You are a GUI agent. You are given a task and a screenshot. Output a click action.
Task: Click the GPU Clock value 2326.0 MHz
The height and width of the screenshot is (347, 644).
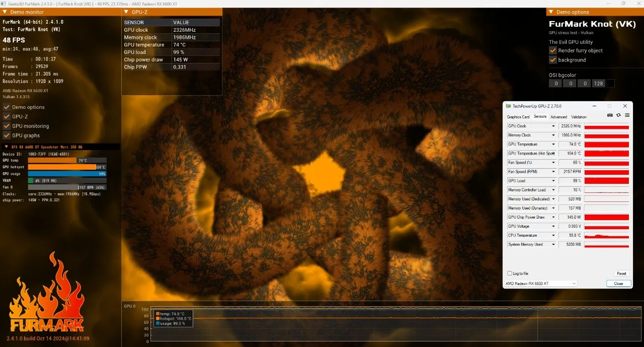570,126
